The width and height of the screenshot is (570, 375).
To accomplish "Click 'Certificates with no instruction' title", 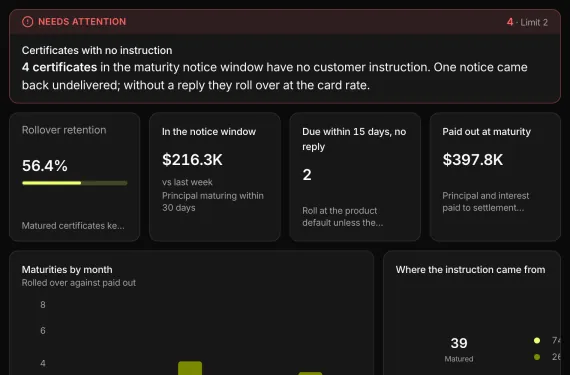I will (x=97, y=50).
